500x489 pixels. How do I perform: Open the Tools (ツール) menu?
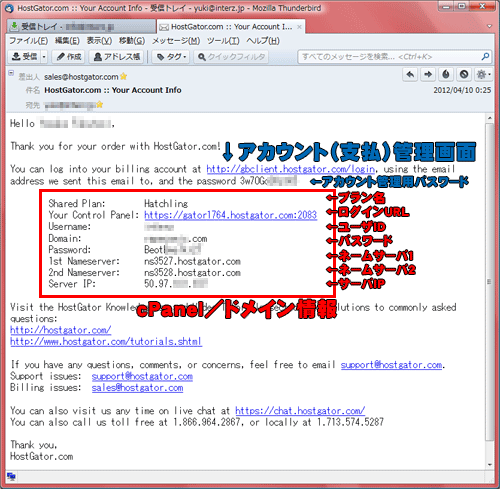click(x=223, y=41)
